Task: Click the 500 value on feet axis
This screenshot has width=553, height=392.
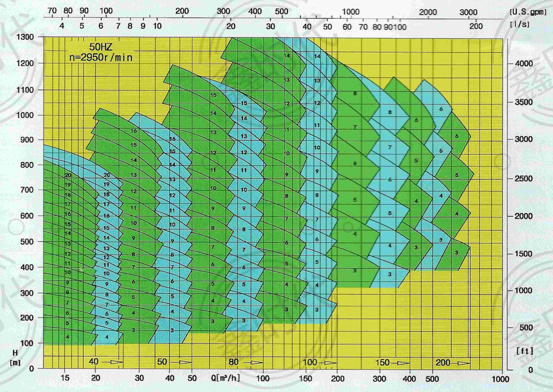Action: point(526,328)
